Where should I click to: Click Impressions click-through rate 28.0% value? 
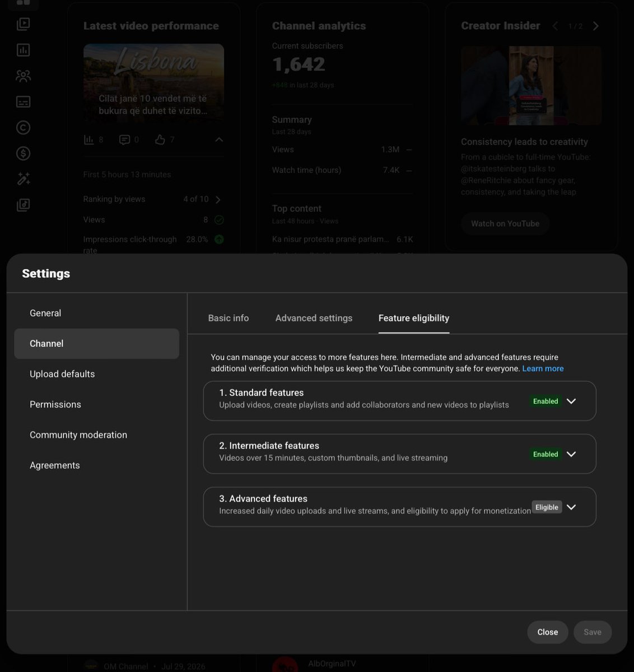(197, 239)
